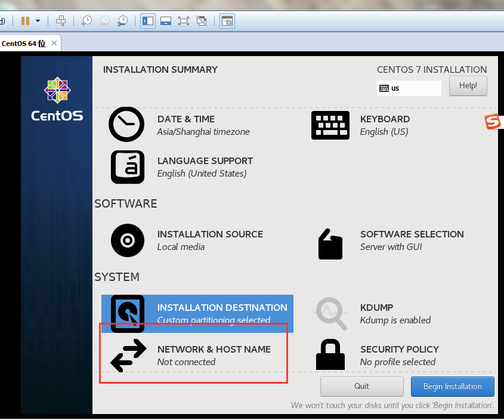Screen dimensions: 504x420
Task: Click 'Local media' text
Action: (x=181, y=247)
